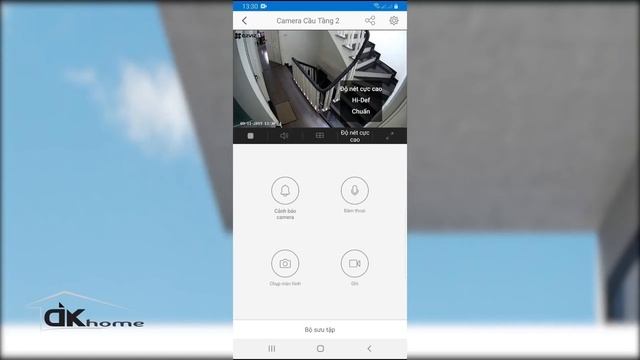
Task: Share the camera via share icon
Action: coord(370,21)
